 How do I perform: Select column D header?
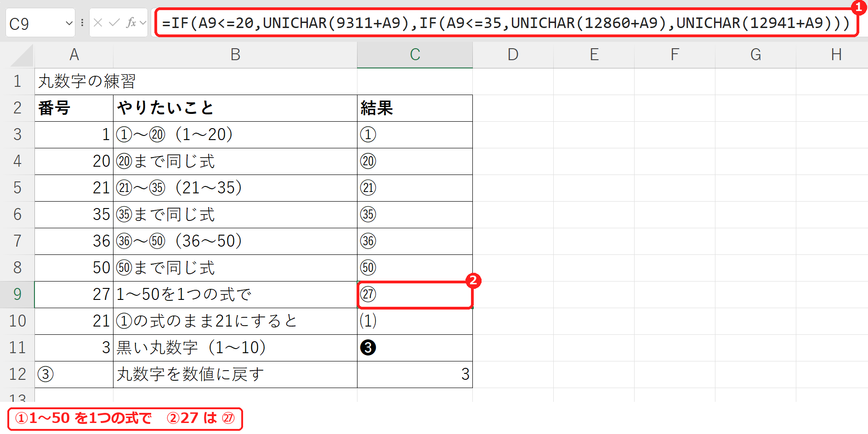click(x=513, y=55)
